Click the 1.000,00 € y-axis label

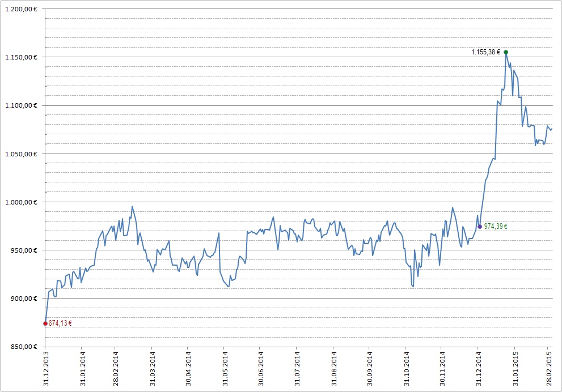[x=21, y=202]
